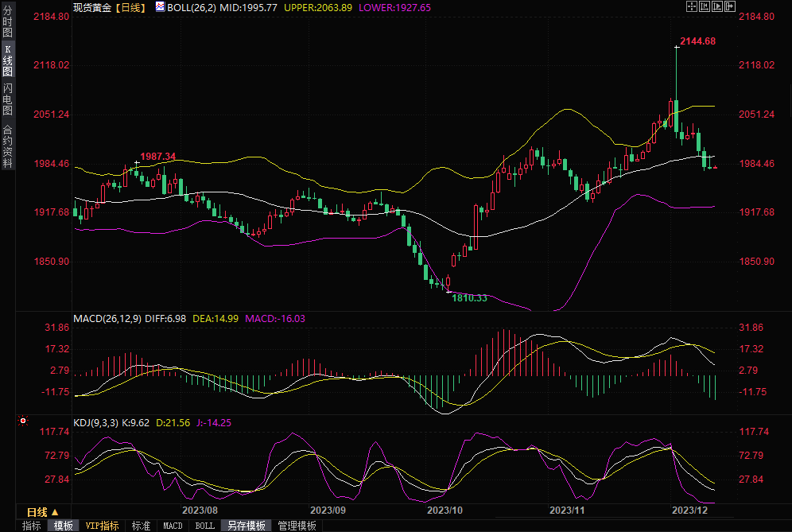Open the VIP指标 tab

tap(102, 526)
